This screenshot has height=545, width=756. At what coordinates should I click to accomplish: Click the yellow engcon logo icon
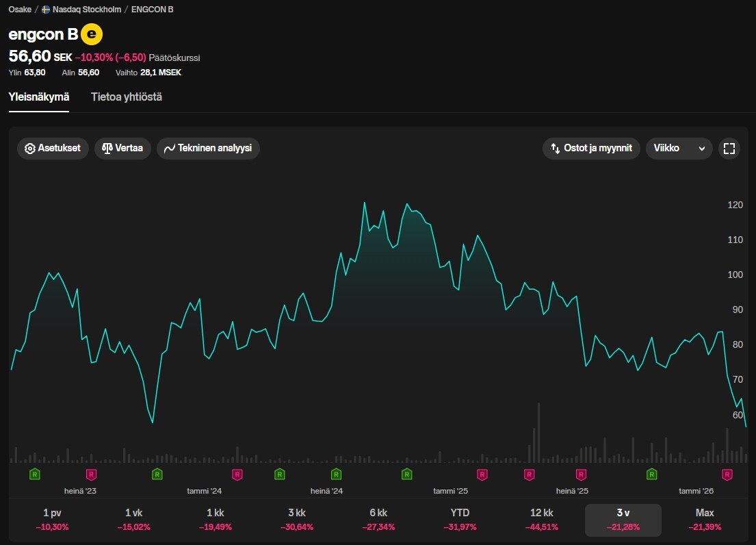point(92,34)
